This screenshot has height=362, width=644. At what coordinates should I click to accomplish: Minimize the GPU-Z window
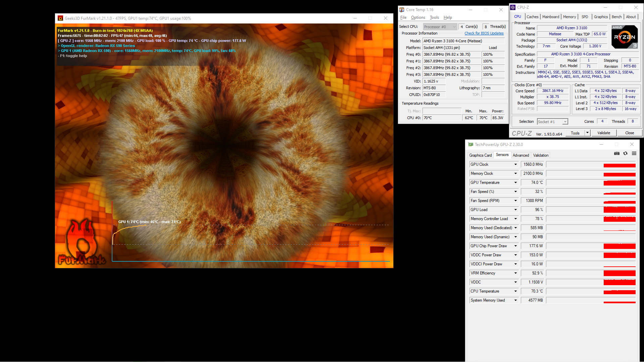point(601,145)
